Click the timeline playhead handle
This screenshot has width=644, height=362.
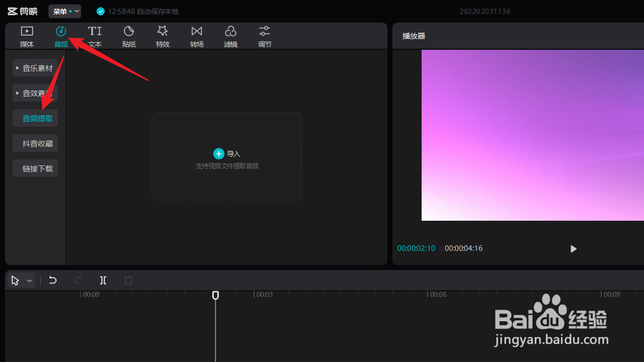[x=215, y=295]
